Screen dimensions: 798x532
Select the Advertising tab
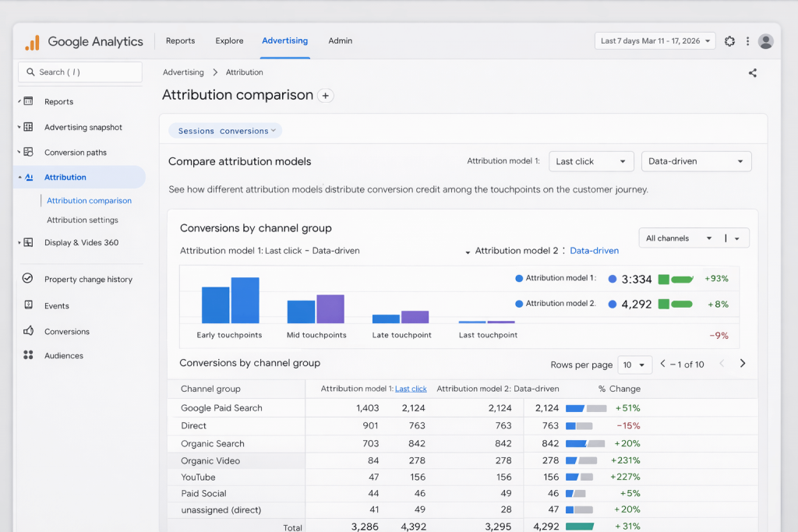(x=284, y=41)
